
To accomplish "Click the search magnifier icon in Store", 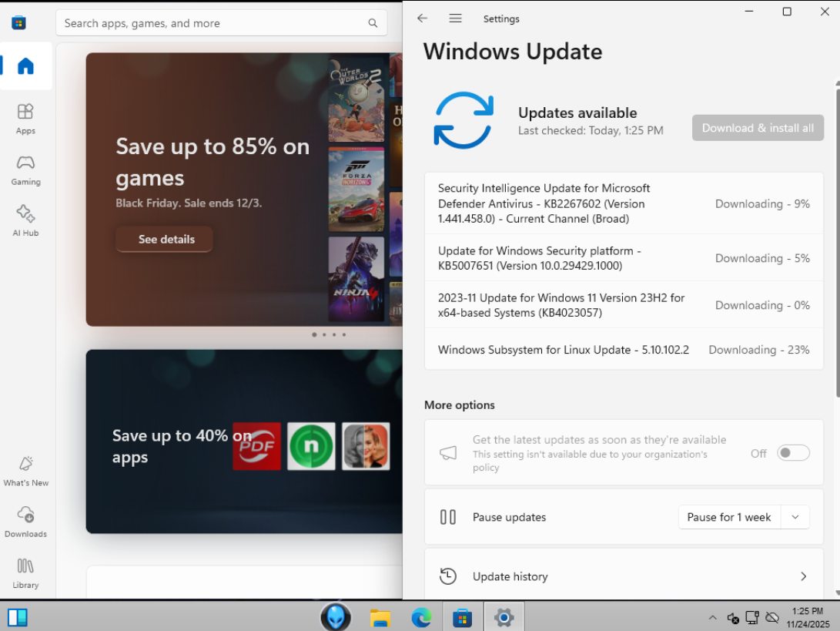I will pyautogui.click(x=373, y=23).
